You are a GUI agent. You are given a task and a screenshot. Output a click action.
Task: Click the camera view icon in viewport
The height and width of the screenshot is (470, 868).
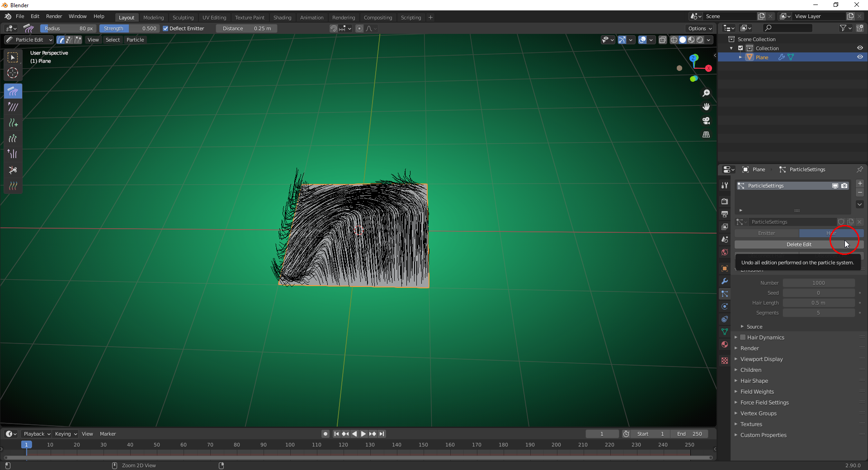coord(706,121)
